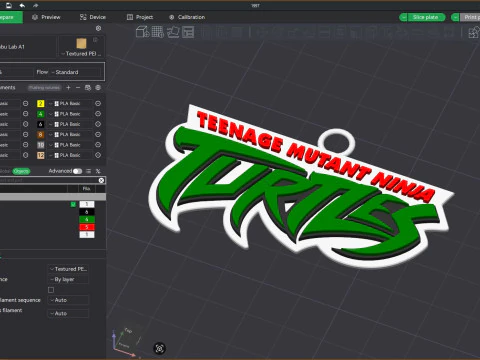Screen dimensions: 480x360
Task: Click the tan filament 12 color swatch
Action: click(x=40, y=155)
